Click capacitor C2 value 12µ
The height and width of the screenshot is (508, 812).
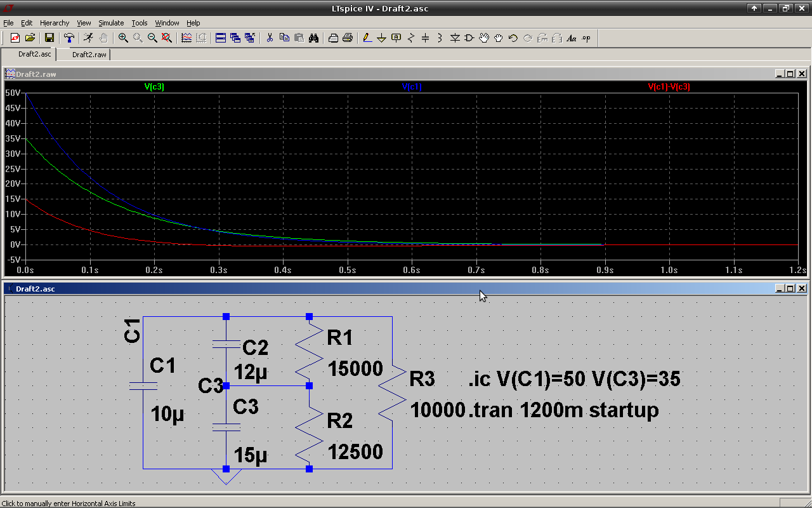tap(251, 372)
